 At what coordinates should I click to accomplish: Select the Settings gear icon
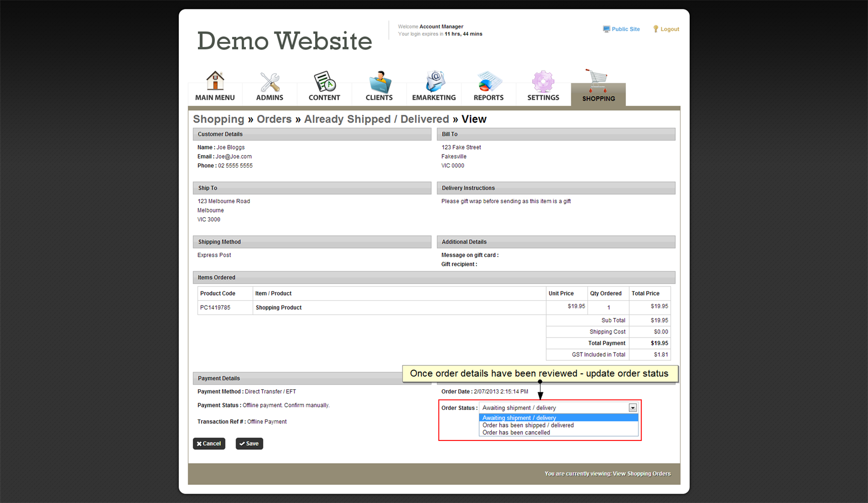(x=543, y=82)
